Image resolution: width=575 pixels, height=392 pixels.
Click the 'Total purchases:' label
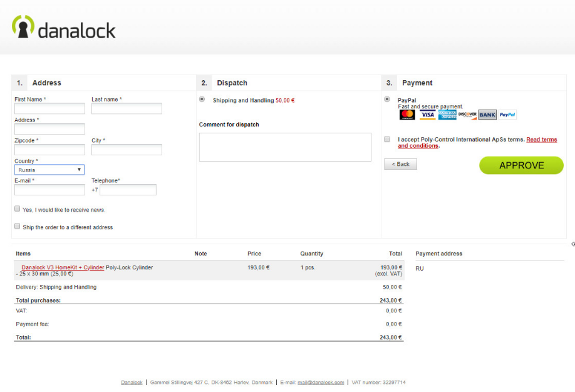(x=38, y=301)
